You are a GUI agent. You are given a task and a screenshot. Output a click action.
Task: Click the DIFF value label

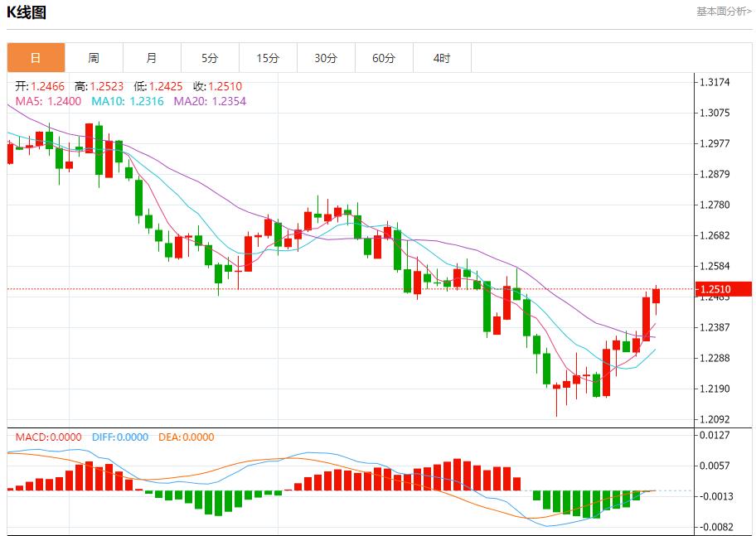pos(119,437)
